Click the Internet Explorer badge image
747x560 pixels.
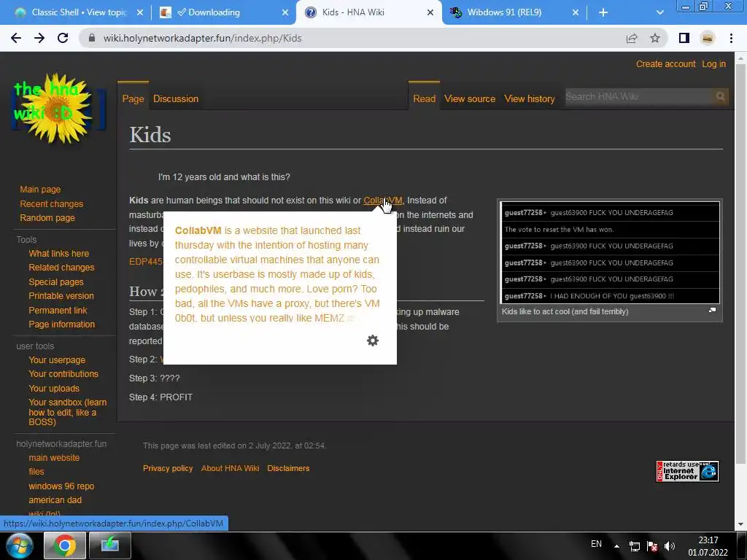(x=687, y=472)
